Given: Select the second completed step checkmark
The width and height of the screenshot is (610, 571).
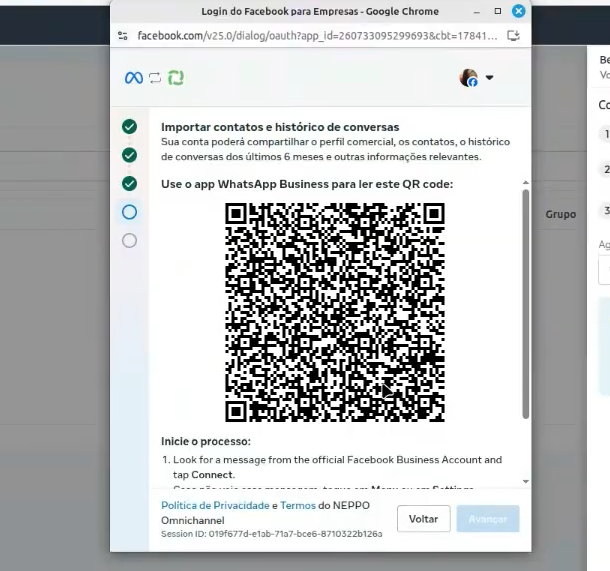Looking at the screenshot, I should pyautogui.click(x=130, y=155).
